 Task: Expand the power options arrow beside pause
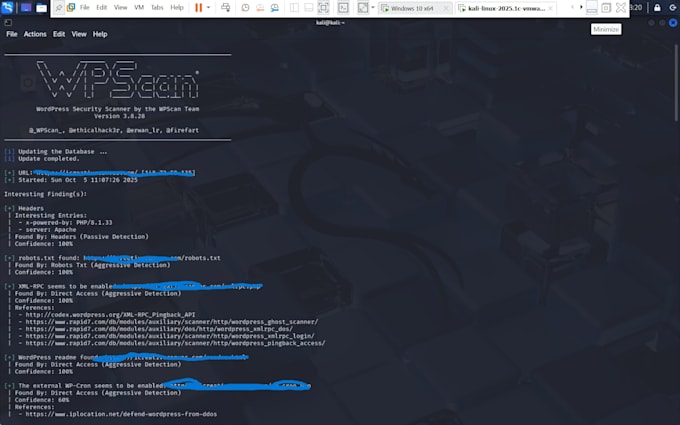tap(209, 7)
